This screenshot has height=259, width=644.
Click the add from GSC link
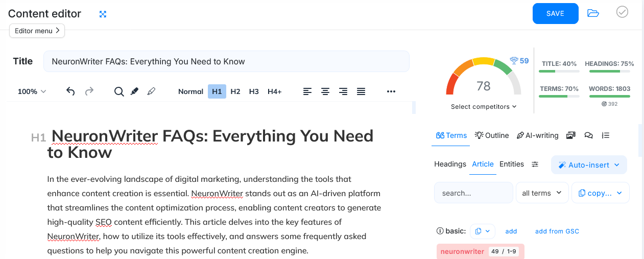click(x=557, y=231)
